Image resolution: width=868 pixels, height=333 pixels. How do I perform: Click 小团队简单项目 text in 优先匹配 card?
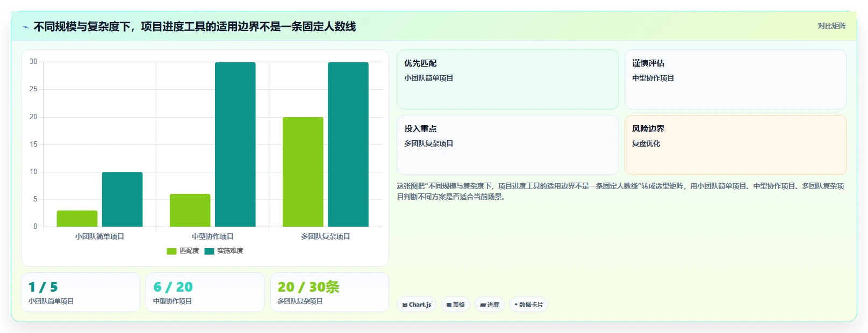[x=428, y=78]
